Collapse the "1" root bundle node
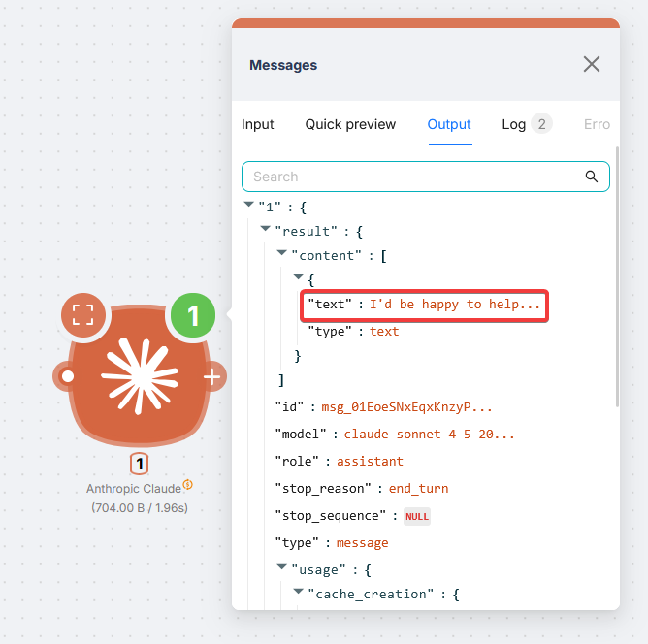Screen dimensions: 648x644 pos(249,207)
